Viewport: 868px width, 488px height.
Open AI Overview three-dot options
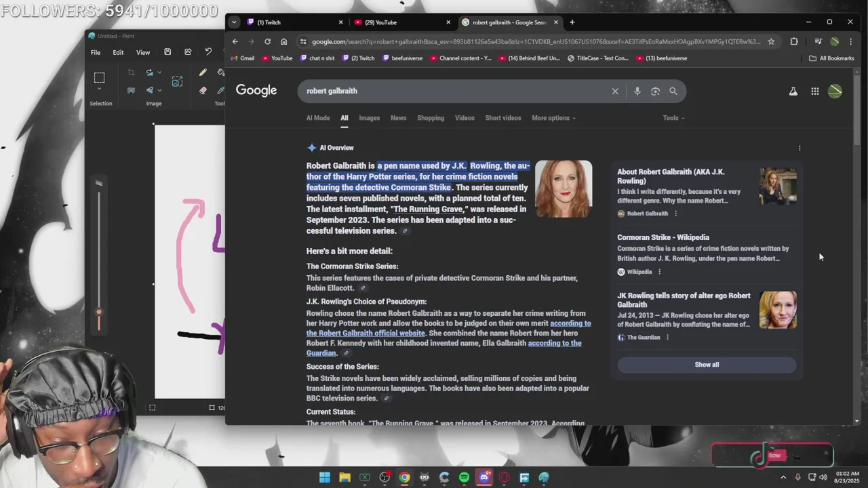click(x=800, y=148)
